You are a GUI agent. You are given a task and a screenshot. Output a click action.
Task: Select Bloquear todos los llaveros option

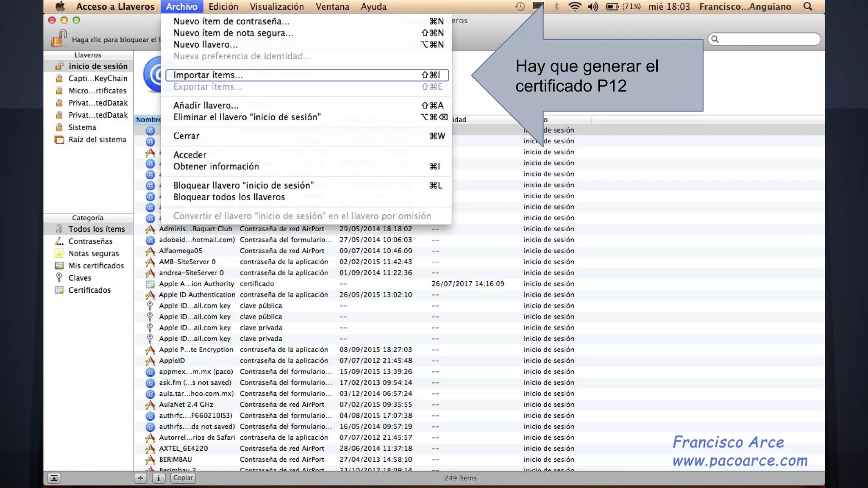[x=229, y=197]
